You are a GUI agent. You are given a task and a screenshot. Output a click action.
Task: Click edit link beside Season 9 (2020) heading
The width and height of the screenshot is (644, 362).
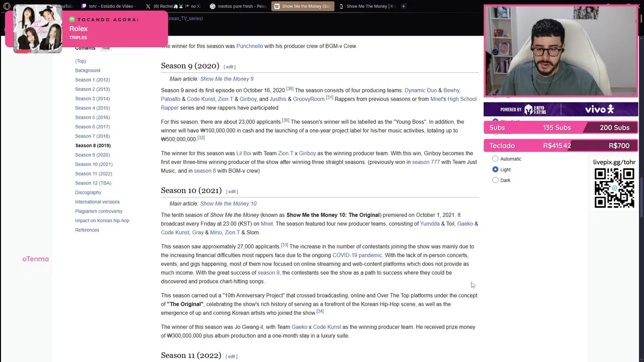point(229,67)
